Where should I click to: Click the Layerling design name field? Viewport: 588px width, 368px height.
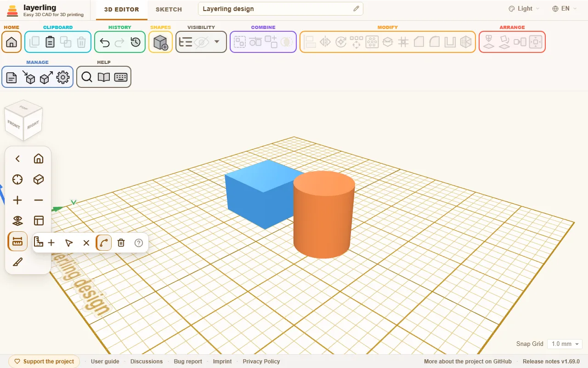[x=280, y=9]
